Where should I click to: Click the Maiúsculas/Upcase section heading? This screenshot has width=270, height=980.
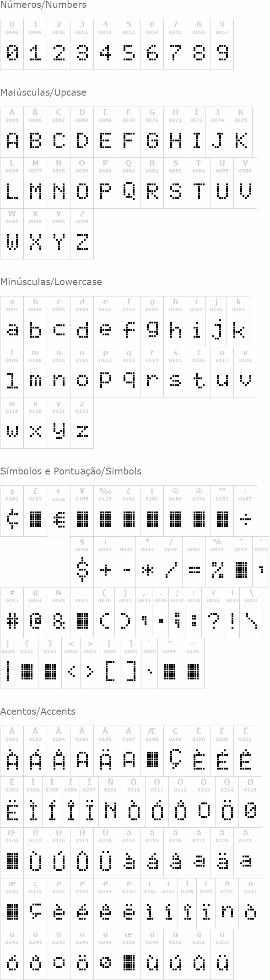click(x=43, y=92)
